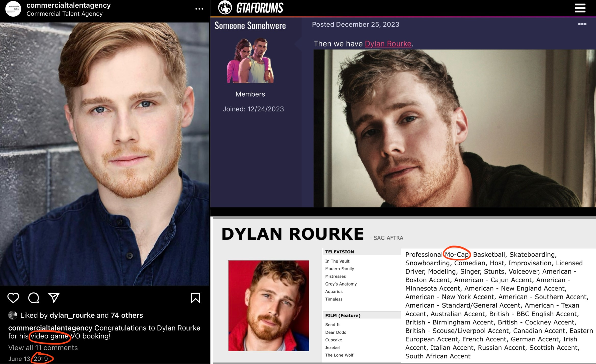This screenshot has height=364, width=596.
Task: Open Someone Somehwere member profile name
Action: (x=250, y=25)
